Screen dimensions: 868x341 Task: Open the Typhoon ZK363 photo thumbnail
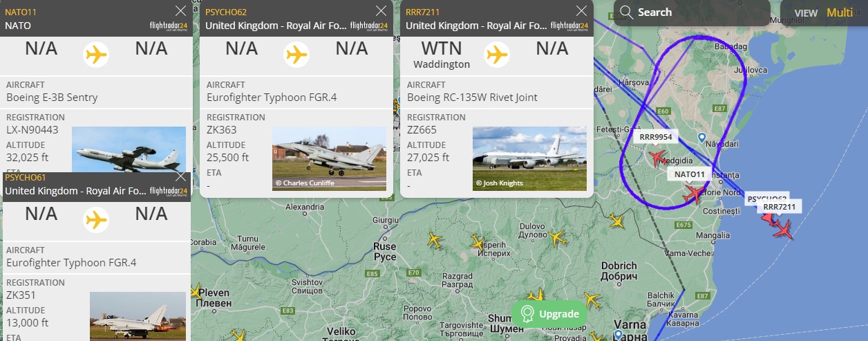(329, 158)
